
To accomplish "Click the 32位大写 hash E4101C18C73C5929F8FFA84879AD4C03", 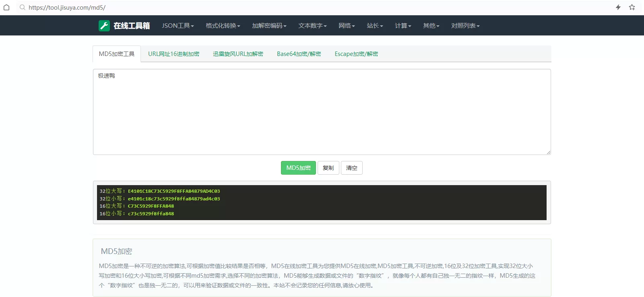I will [174, 191].
